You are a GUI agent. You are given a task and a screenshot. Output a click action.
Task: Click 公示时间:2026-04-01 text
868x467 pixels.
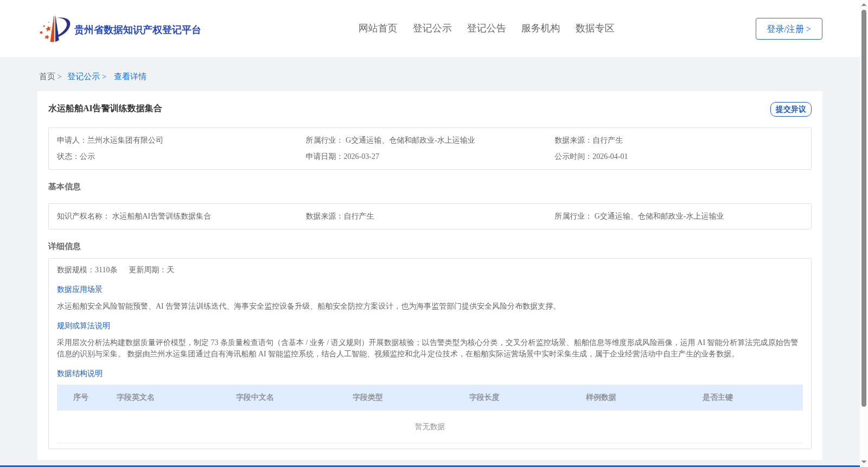pos(591,156)
